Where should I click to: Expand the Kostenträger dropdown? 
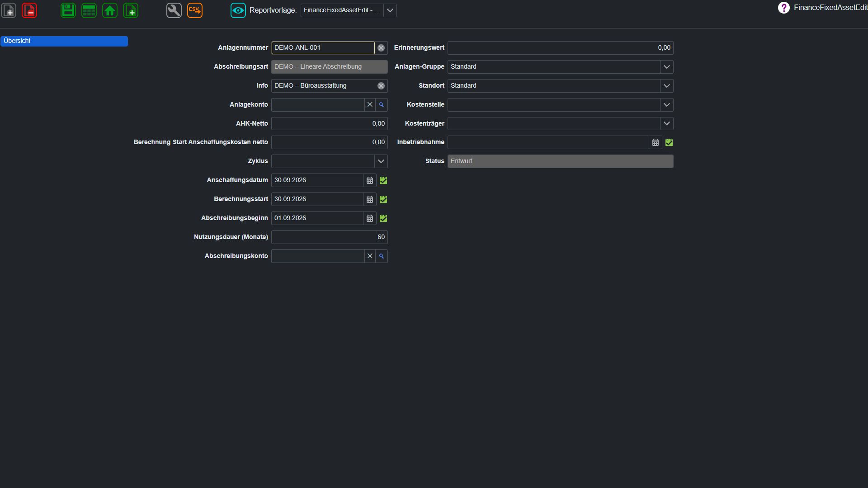[x=666, y=123]
